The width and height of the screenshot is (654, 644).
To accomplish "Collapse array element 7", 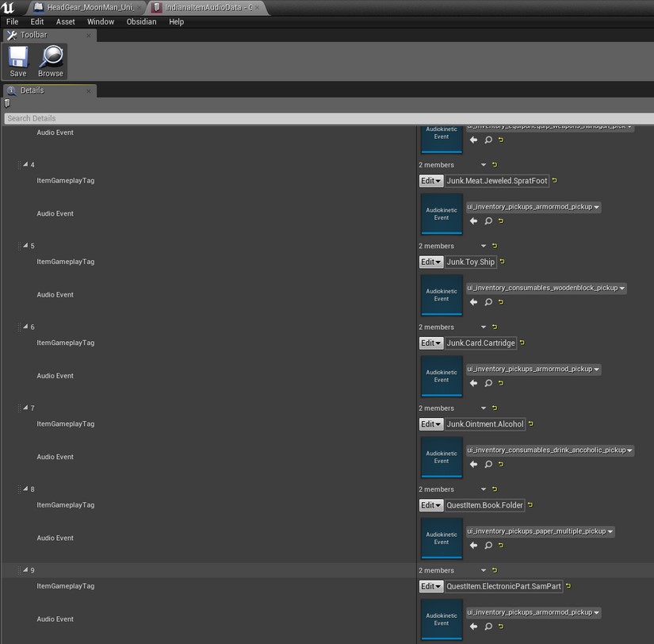I will tap(25, 408).
